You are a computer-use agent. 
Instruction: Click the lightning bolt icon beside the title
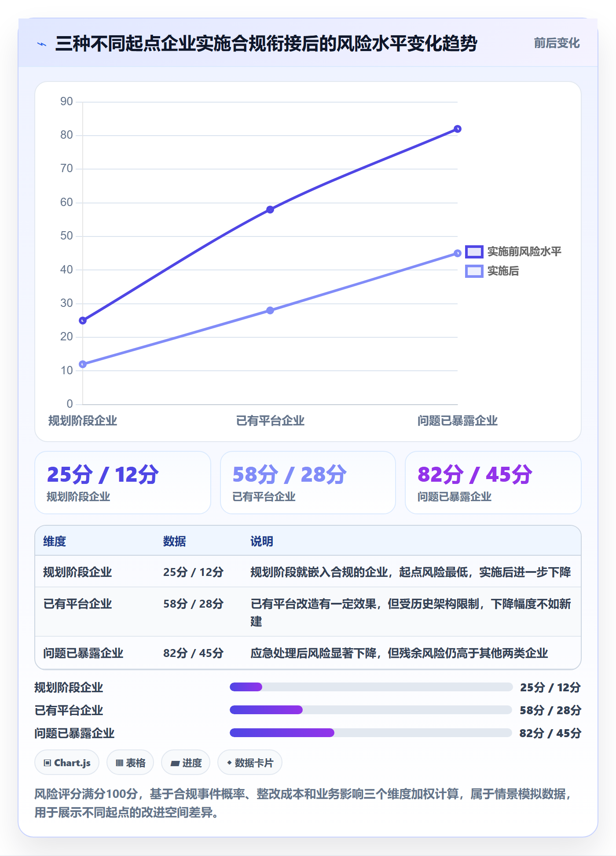click(x=42, y=44)
